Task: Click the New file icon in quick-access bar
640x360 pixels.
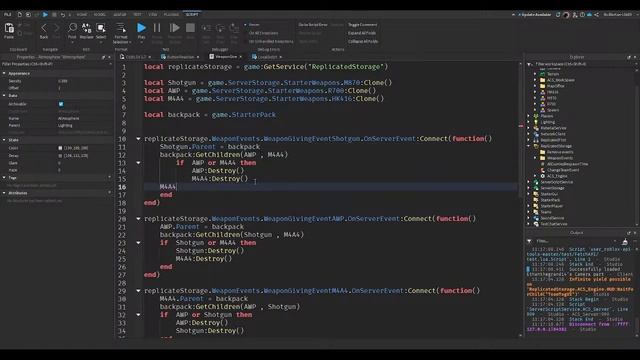Action: point(19,15)
